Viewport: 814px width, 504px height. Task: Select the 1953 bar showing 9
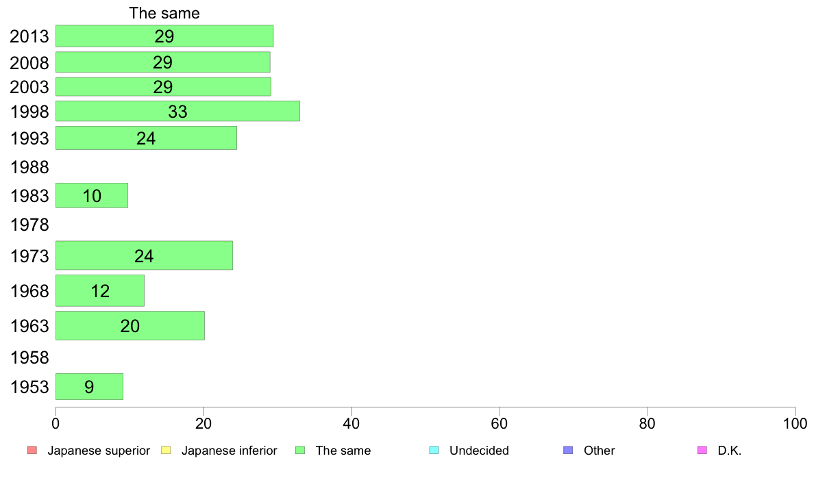pos(89,387)
